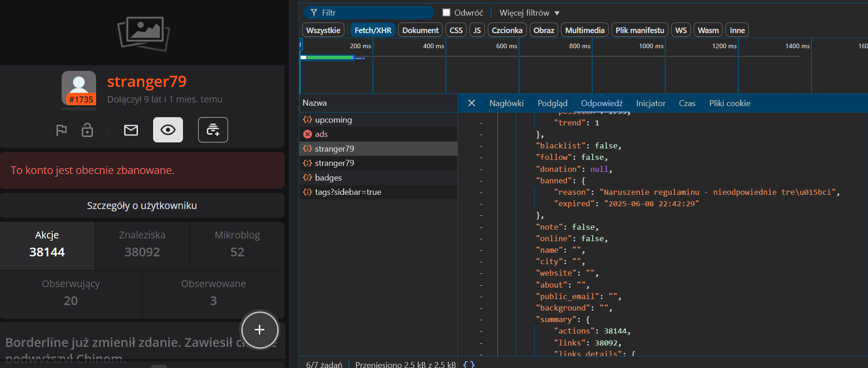
Task: Open the Znaleziska stats tab
Action: [x=142, y=244]
